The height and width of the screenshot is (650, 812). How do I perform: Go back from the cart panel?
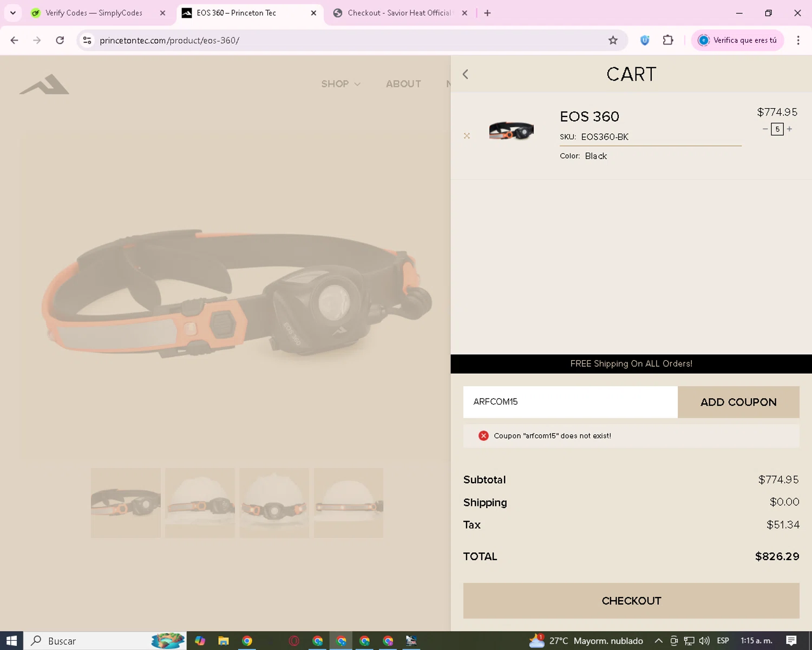(x=466, y=74)
